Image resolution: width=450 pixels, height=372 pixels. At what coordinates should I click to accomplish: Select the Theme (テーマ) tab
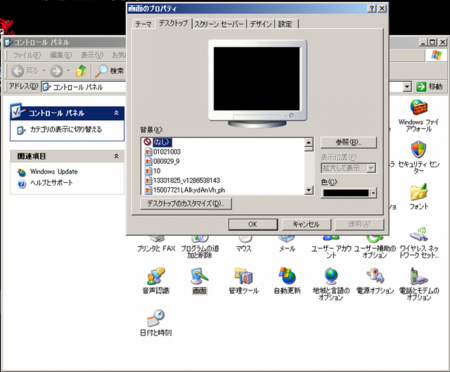click(143, 24)
